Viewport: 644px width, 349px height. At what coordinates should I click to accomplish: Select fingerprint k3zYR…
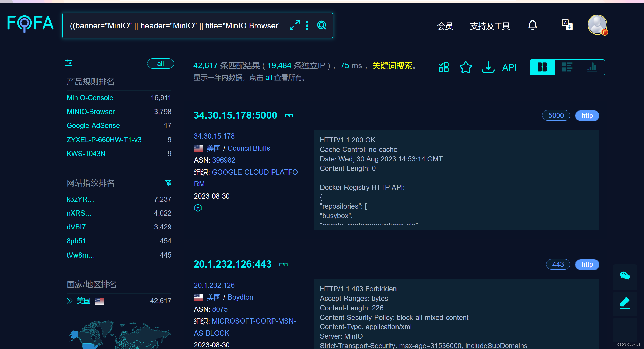tap(80, 199)
